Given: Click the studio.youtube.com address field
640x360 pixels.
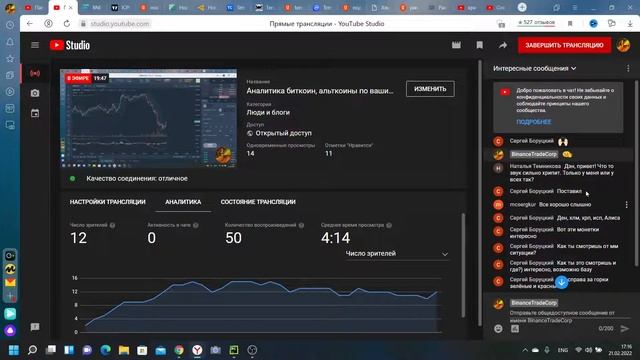Looking at the screenshot, I should [120, 24].
